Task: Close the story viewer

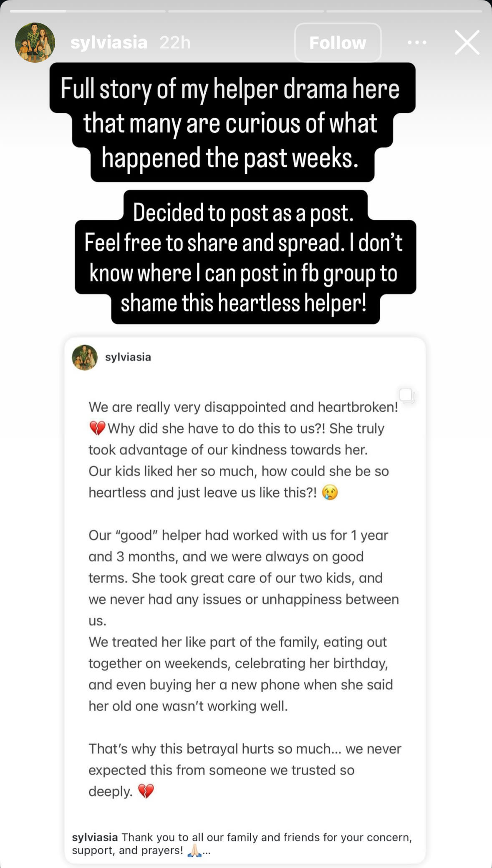Action: (467, 43)
